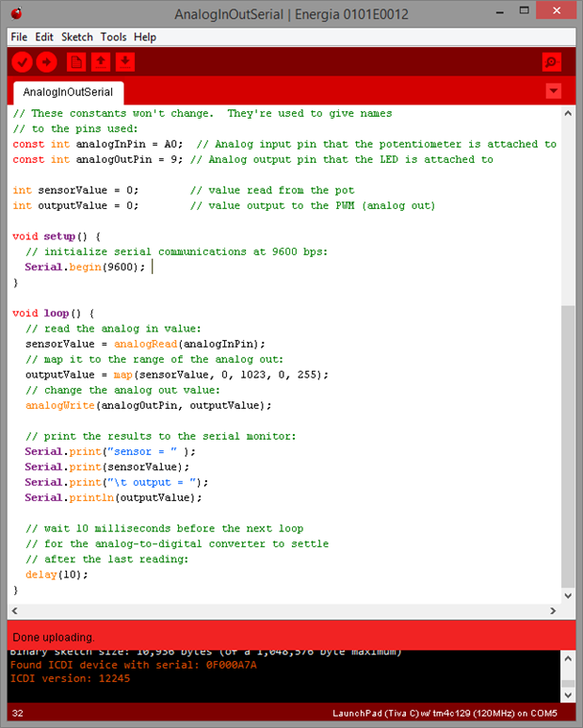Click console line 'ICDI version: 12245'

point(70,678)
